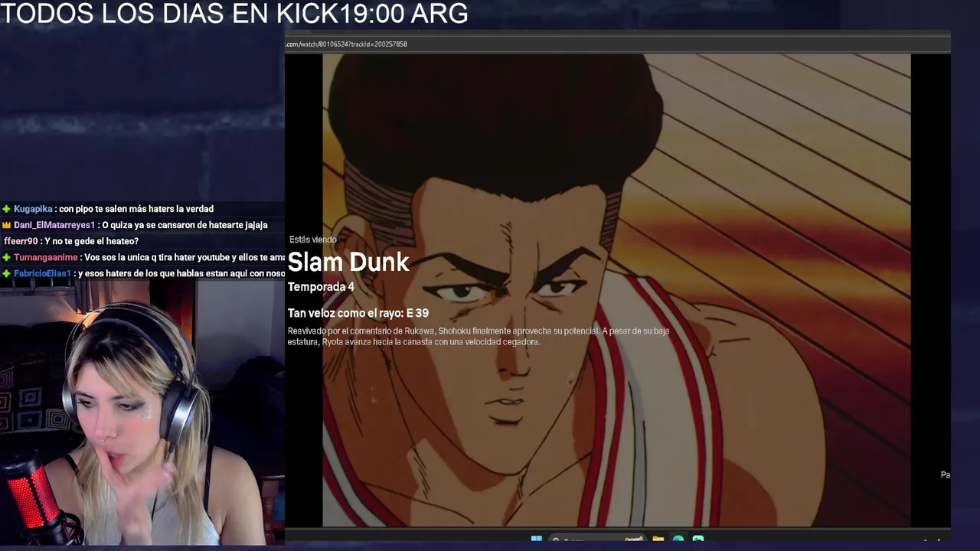Click the green badge beside FabricioElias1
This screenshot has height=551, width=980.
6,273
